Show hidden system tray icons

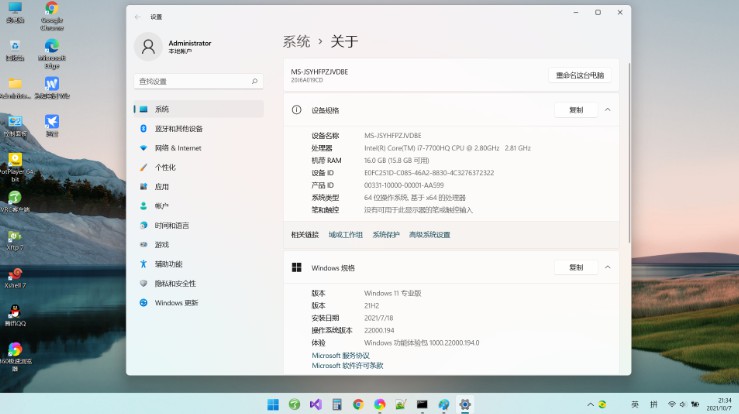[590, 404]
